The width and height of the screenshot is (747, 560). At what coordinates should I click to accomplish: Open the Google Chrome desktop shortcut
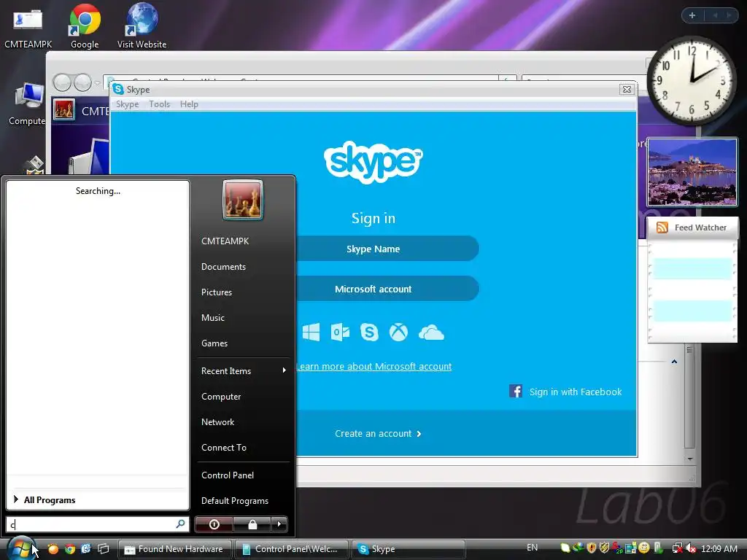click(x=85, y=26)
